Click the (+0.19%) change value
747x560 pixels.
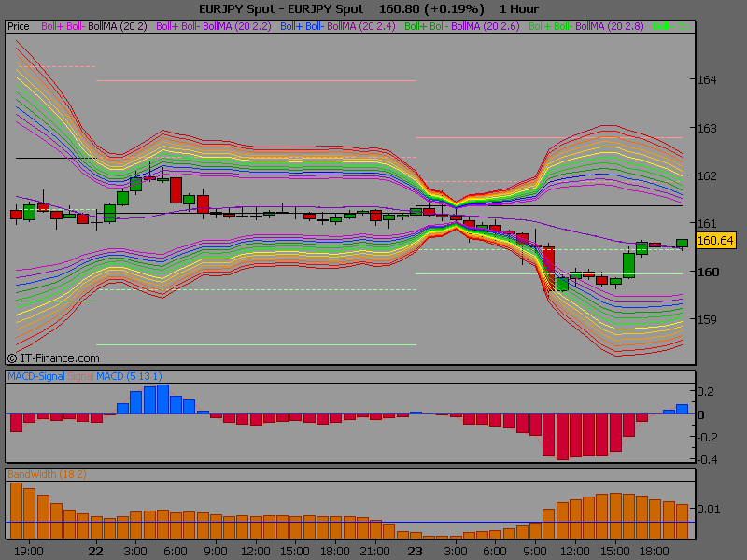coord(455,9)
